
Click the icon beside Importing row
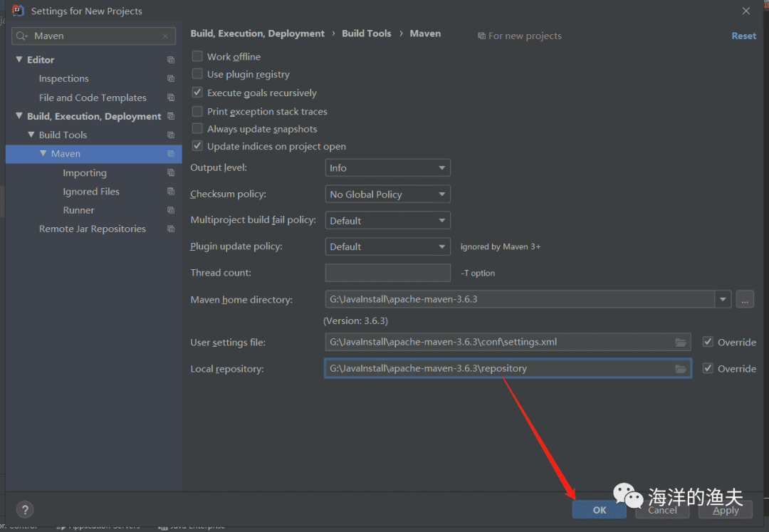click(x=171, y=172)
